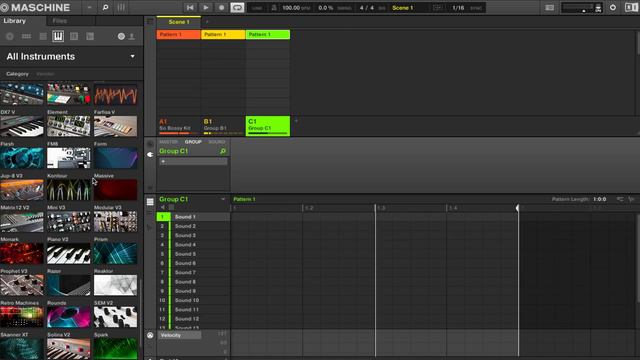Image resolution: width=640 pixels, height=360 pixels.
Task: Select the Instruments keyboard icon in Library
Action: (x=58, y=36)
